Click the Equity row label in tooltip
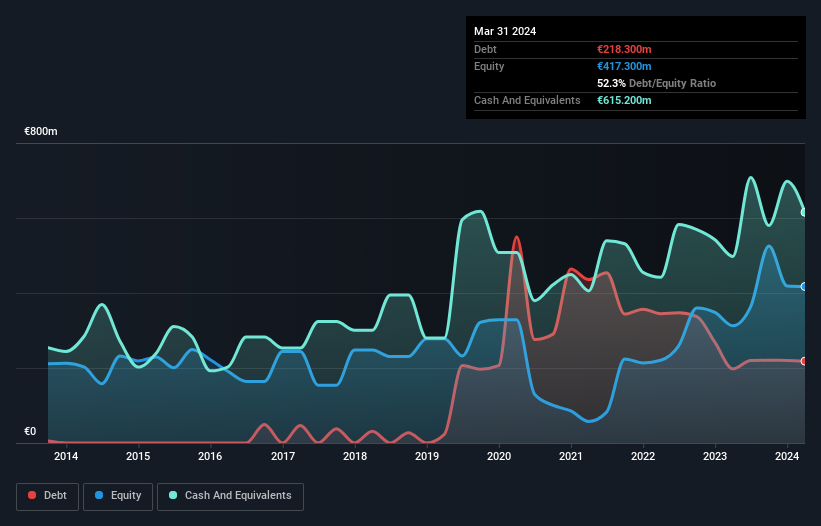Image resolution: width=821 pixels, height=526 pixels. point(489,66)
